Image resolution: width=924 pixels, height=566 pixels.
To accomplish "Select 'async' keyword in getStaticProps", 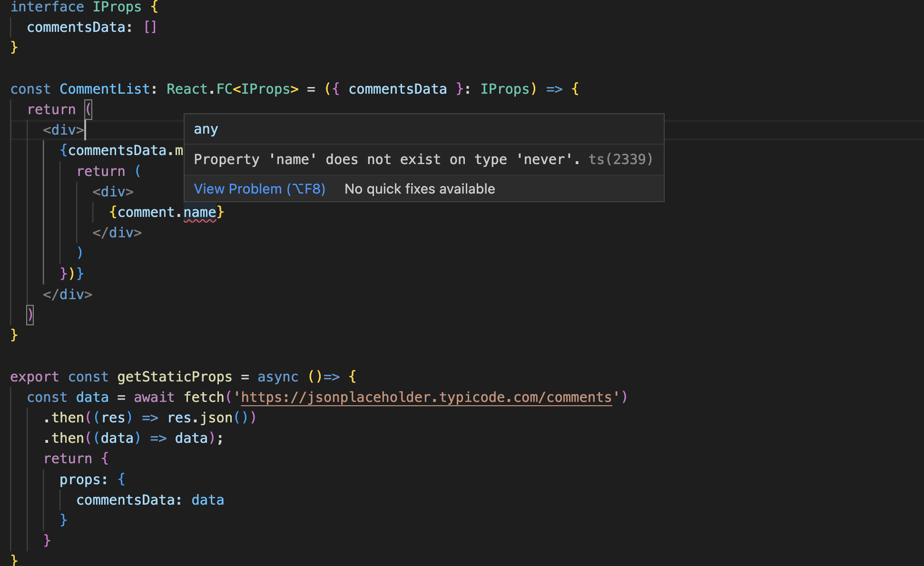I will [278, 377].
